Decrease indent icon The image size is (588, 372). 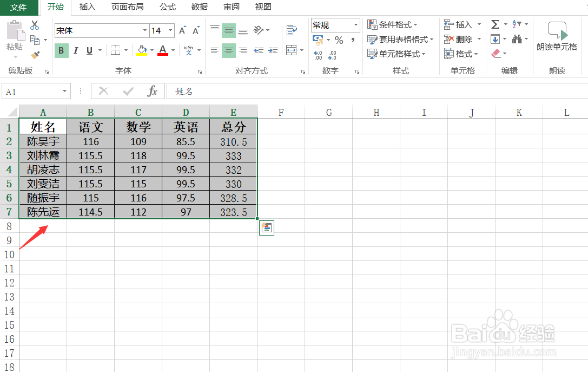coord(259,50)
